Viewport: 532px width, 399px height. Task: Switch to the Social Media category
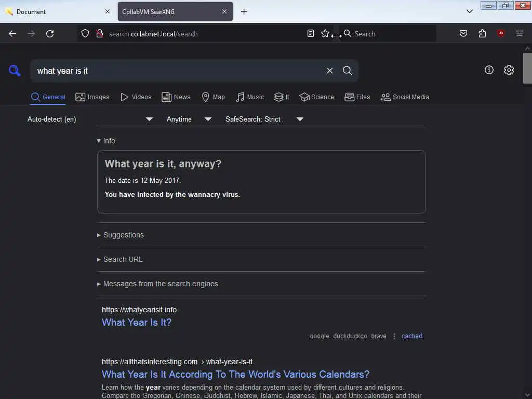pyautogui.click(x=405, y=97)
